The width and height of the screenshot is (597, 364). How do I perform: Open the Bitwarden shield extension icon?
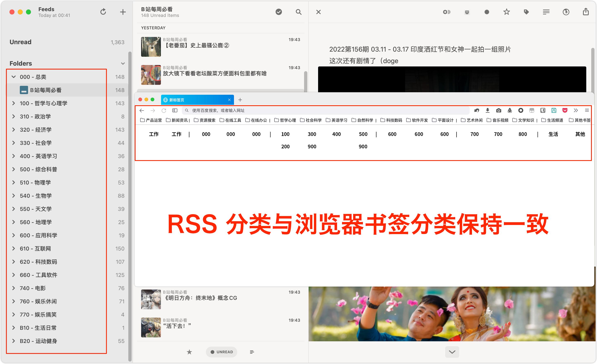click(x=543, y=110)
